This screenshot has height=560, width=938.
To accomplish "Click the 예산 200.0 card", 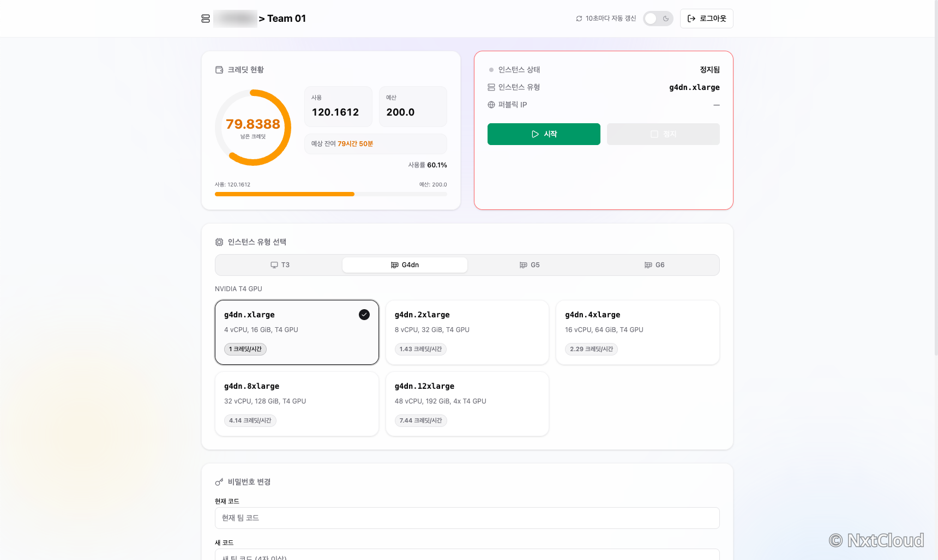I will point(413,106).
